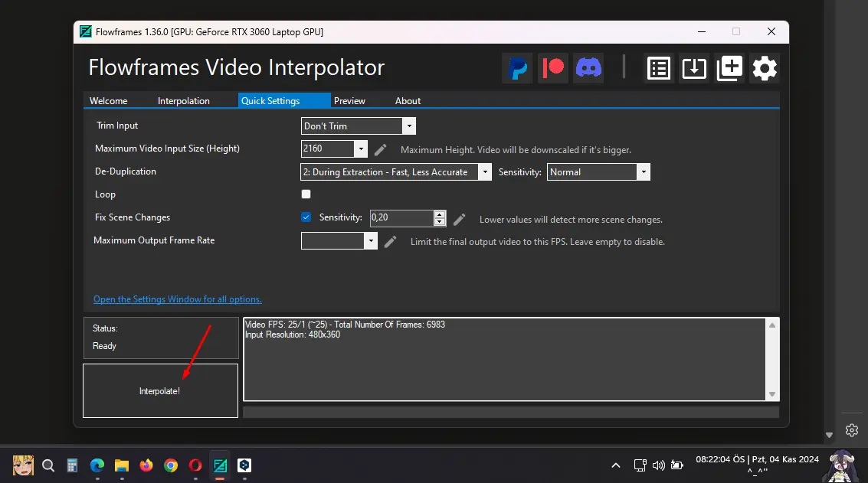Viewport: 868px width, 483px height.
Task: Open the Settings Window for all options link
Action: pos(178,299)
